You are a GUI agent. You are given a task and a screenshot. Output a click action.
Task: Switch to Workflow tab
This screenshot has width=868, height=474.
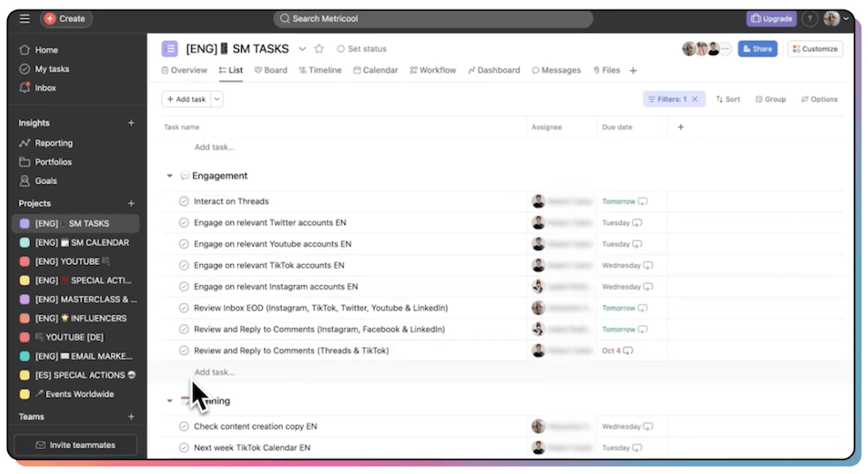(x=433, y=70)
